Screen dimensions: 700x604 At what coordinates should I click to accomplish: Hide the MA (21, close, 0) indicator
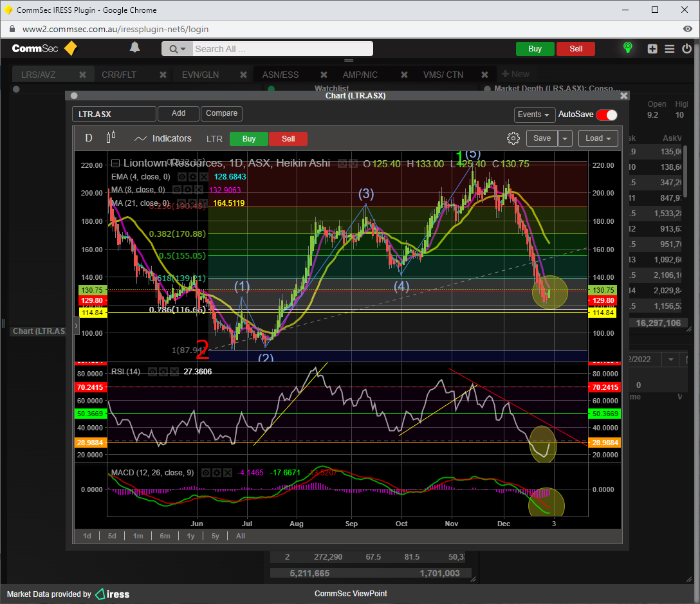tap(181, 203)
